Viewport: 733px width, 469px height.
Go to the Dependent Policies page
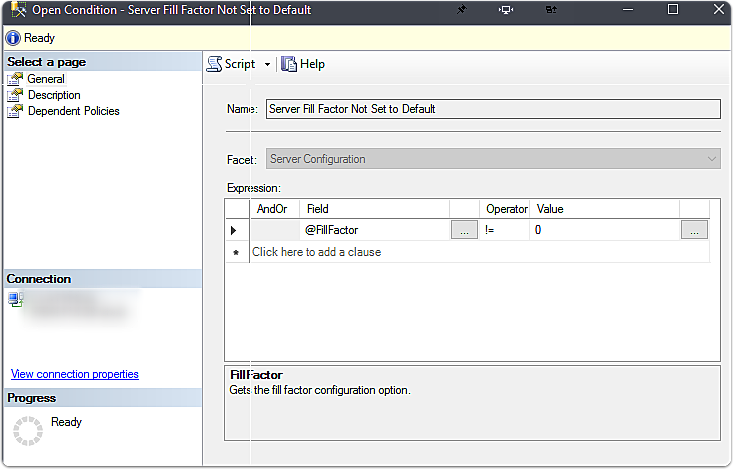click(73, 111)
